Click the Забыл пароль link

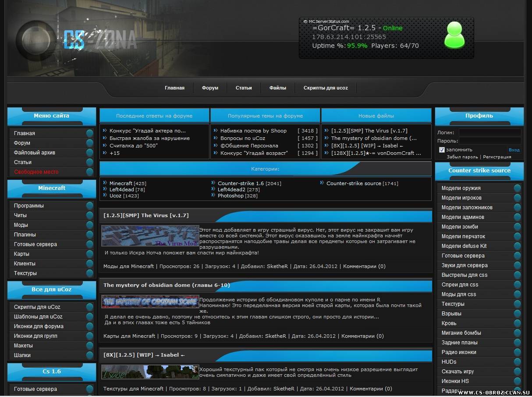pyautogui.click(x=462, y=157)
